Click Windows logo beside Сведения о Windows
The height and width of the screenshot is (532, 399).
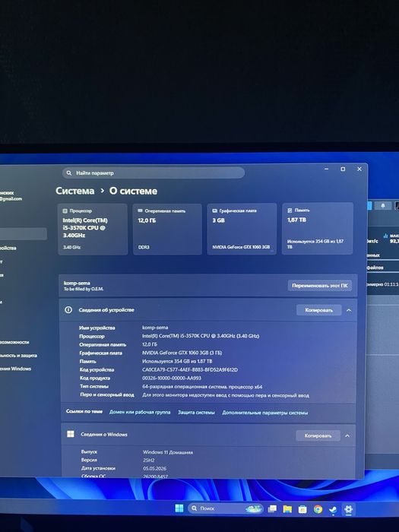(71, 434)
